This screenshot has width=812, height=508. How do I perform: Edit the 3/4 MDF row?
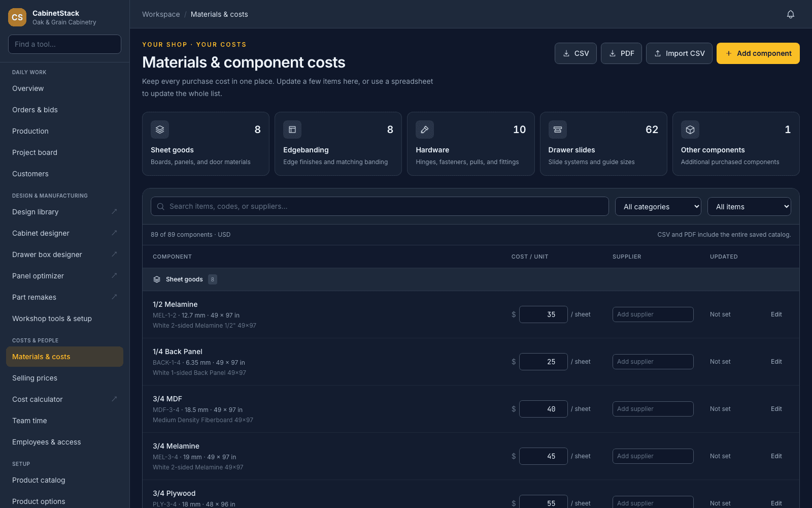[776, 409]
